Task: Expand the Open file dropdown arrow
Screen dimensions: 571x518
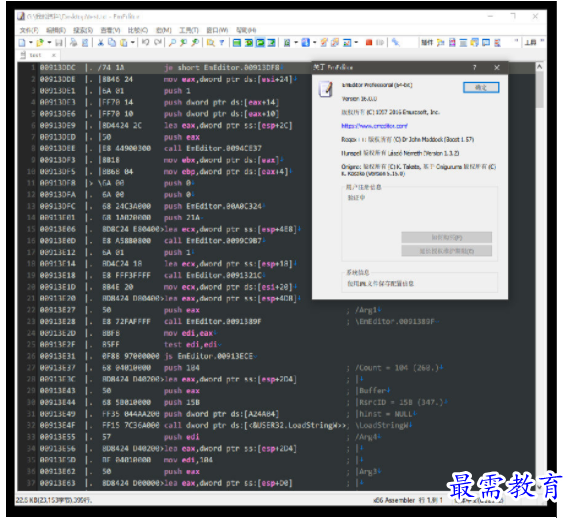Action: [x=49, y=43]
